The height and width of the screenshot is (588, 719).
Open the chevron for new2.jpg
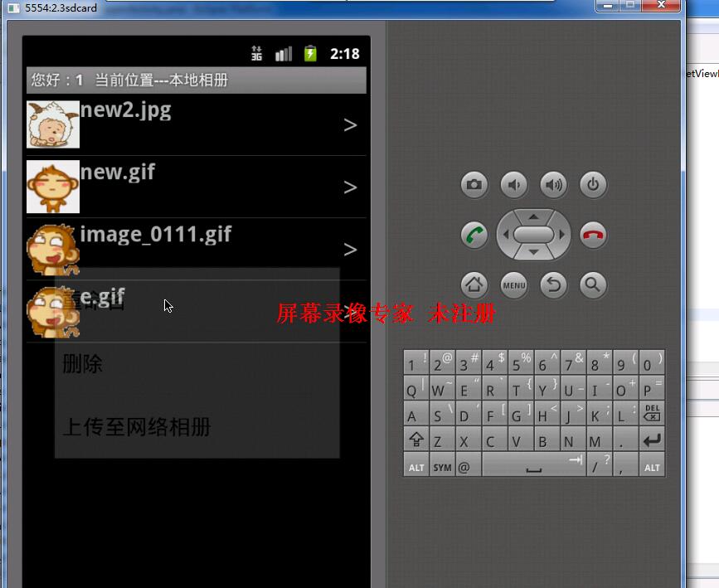pos(350,124)
